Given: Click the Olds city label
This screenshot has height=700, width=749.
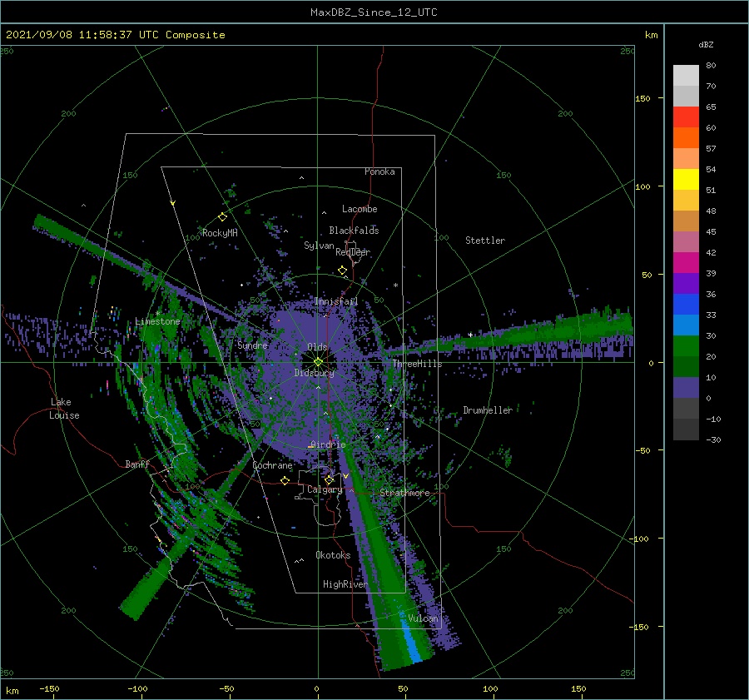Looking at the screenshot, I should [317, 346].
